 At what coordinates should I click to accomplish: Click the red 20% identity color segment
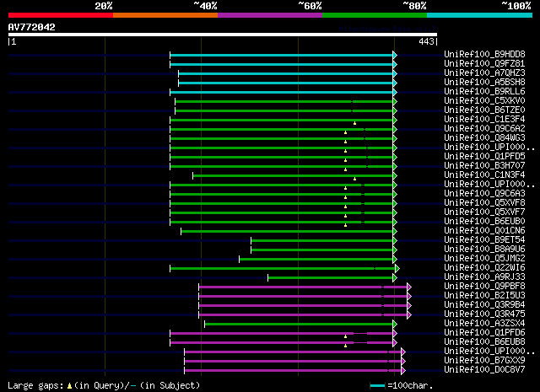pos(61,15)
